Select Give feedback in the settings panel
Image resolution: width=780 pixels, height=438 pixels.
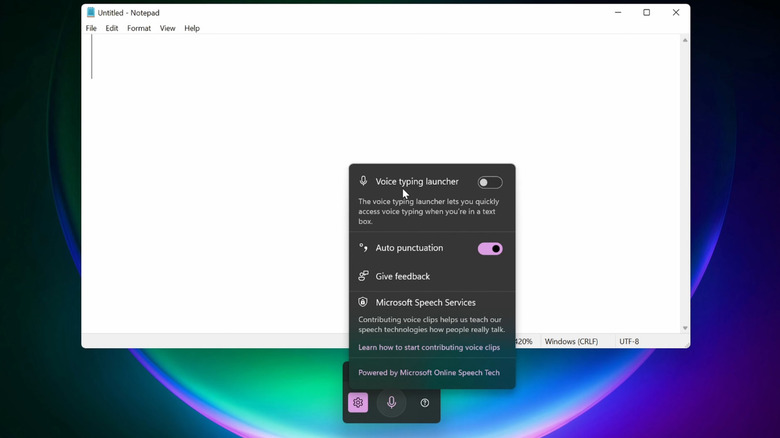tap(403, 276)
